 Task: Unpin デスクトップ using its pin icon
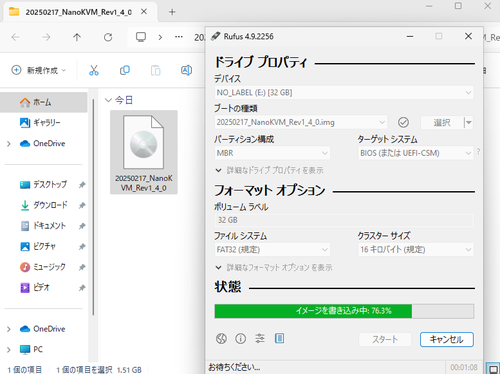82,185
